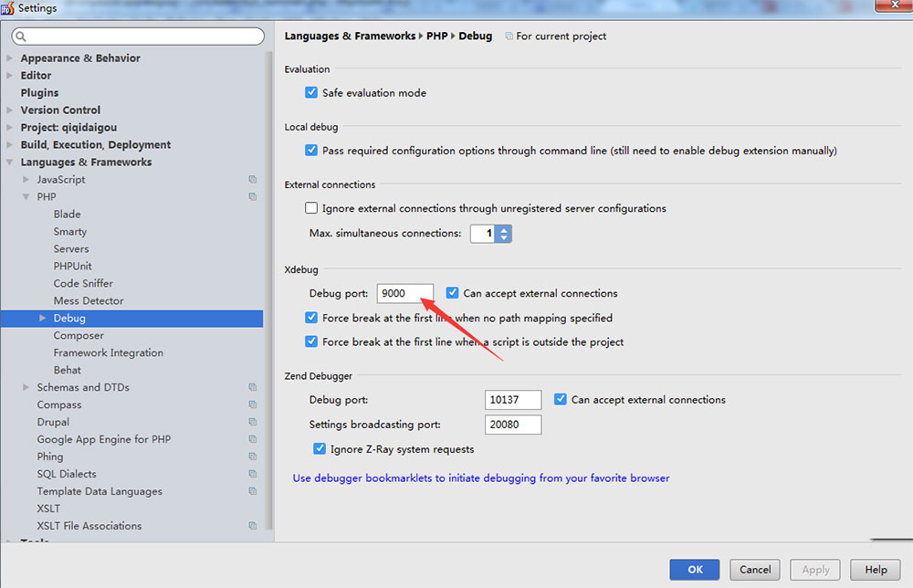Click the magnifier icon in the search field
Image resolution: width=913 pixels, height=588 pixels.
click(x=20, y=36)
